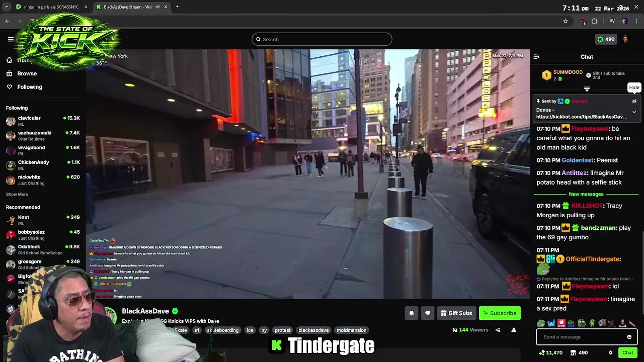
Task: Open the user profile avatar menu
Action: tap(625, 39)
